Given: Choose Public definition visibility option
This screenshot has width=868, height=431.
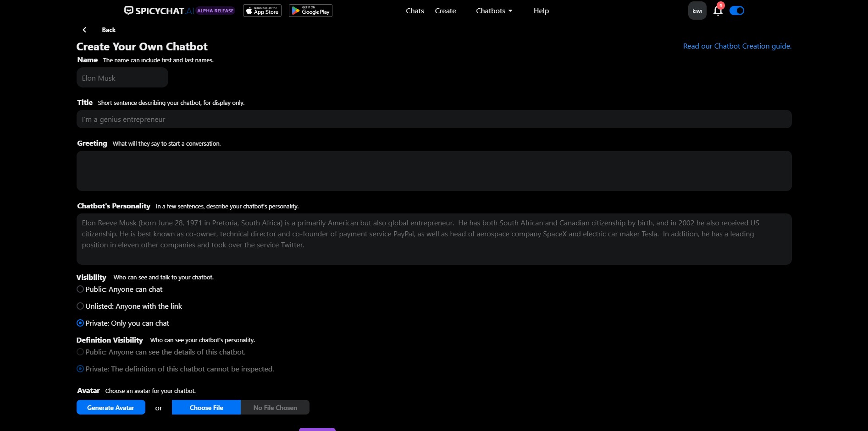Looking at the screenshot, I should click(80, 352).
